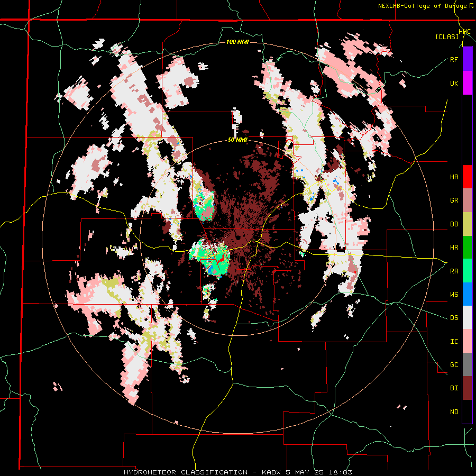Click the 'RF' legend label
This screenshot has height=476, width=476.
[454, 59]
